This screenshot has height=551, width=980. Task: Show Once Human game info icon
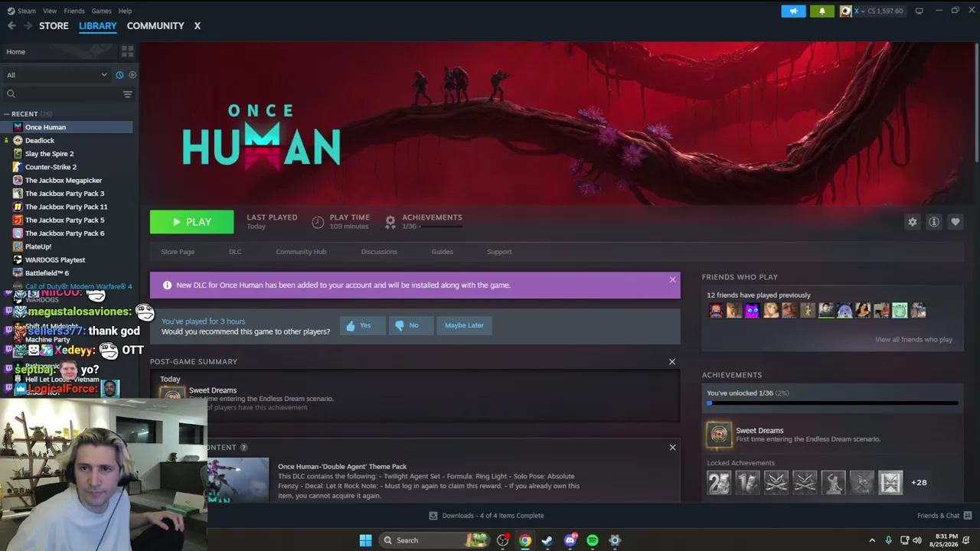(x=933, y=222)
